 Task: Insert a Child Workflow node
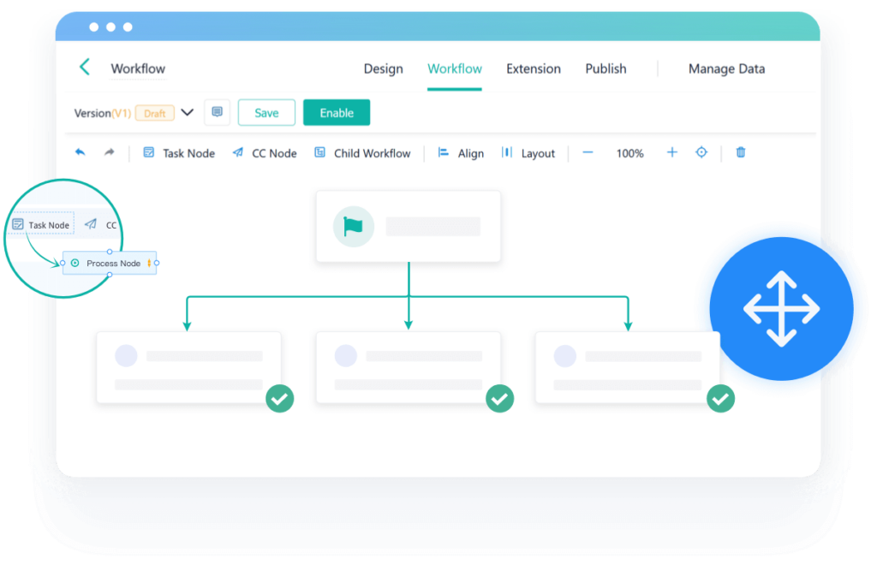tap(362, 153)
